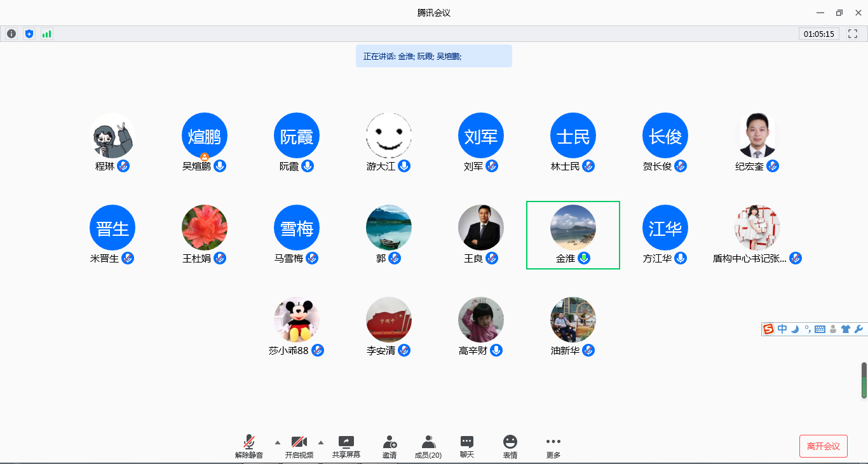The height and width of the screenshot is (464, 868).
Task: Expand video options arrow beside 开启视频
Action: [320, 442]
